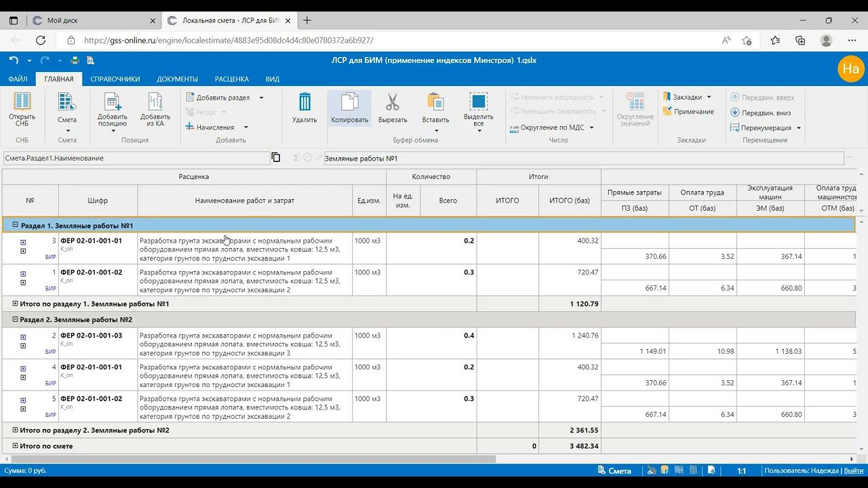Open the Перенумерация dropdown arrow
The image size is (868, 488).
[x=799, y=128]
